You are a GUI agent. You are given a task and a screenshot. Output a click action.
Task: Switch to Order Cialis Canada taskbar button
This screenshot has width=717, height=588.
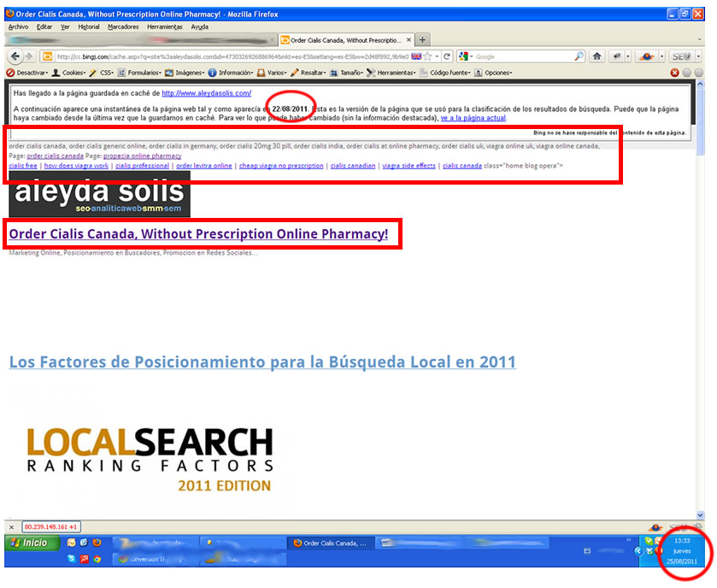331,544
